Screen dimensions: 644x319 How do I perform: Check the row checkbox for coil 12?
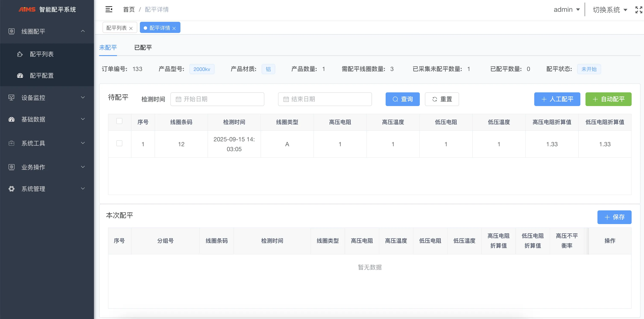click(119, 143)
